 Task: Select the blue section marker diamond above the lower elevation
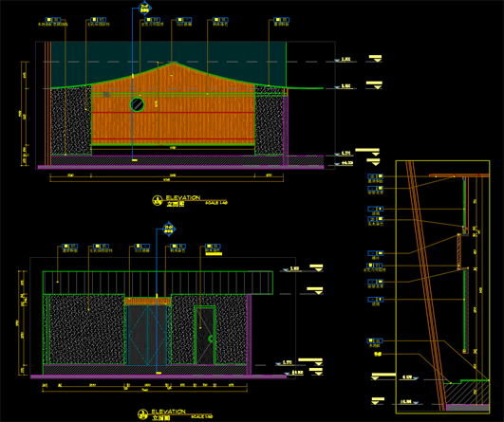pyautogui.click(x=169, y=229)
